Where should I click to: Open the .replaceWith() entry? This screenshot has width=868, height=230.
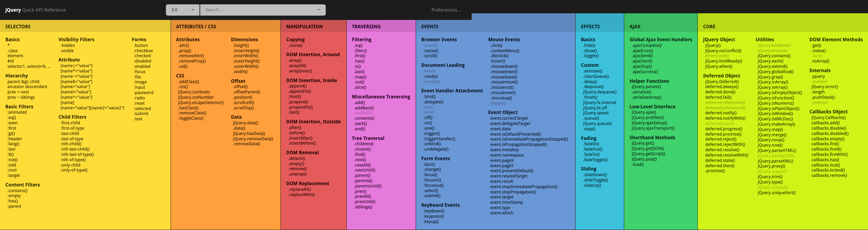302,195
